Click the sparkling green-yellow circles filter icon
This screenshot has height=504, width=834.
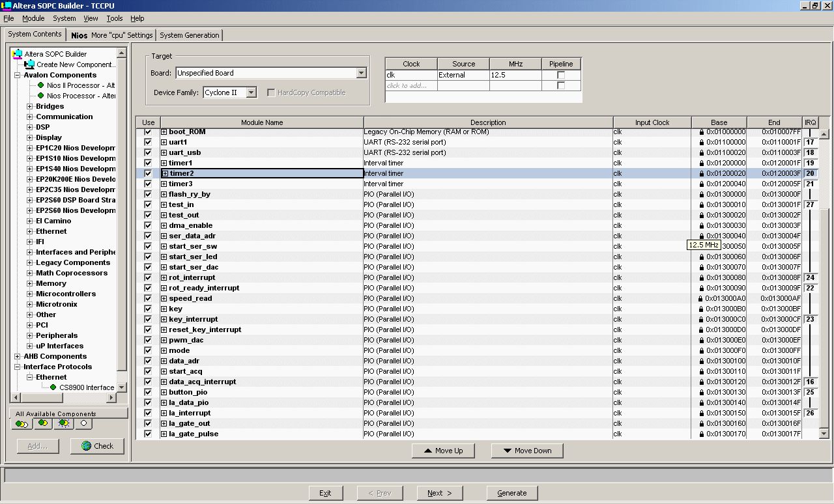pos(63,423)
